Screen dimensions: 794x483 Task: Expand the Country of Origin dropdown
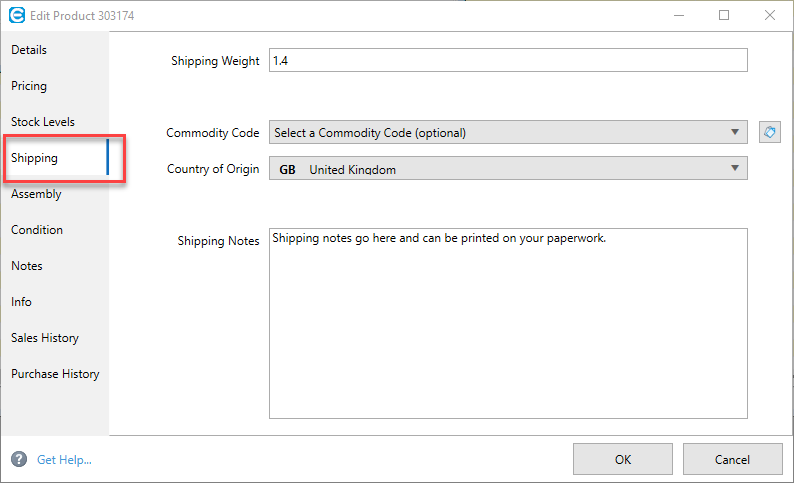tap(508, 169)
